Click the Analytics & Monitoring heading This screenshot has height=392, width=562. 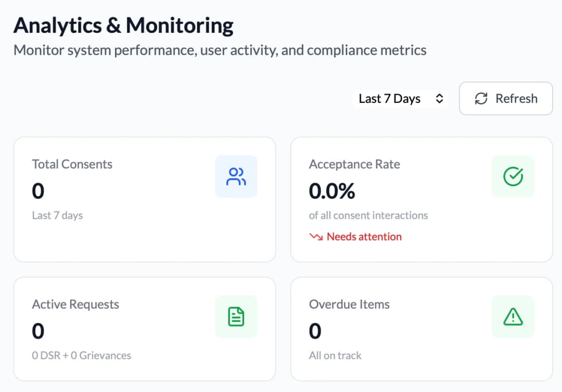tap(124, 24)
